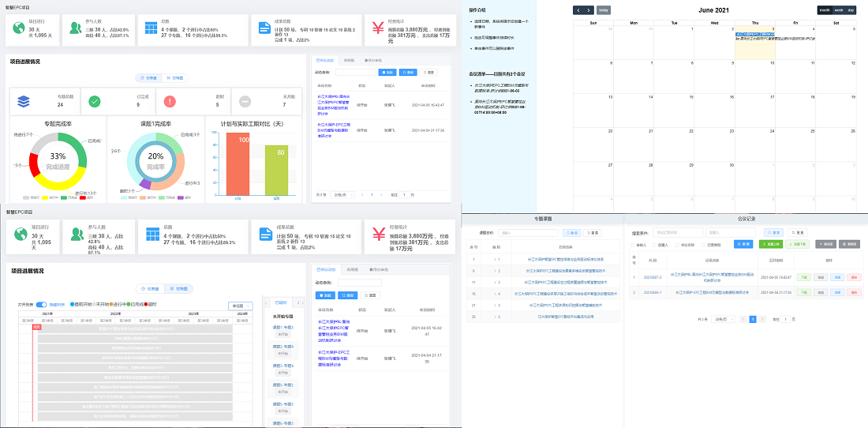The image size is (868, 428).
Task: Check the third filter checkbox in meeting records
Action: pos(678,245)
